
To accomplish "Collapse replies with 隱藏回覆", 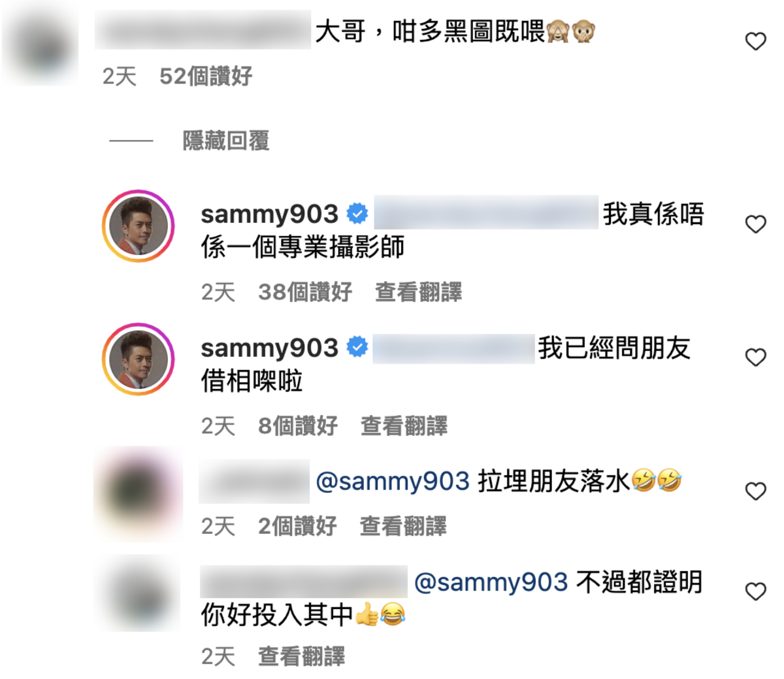I will [226, 141].
